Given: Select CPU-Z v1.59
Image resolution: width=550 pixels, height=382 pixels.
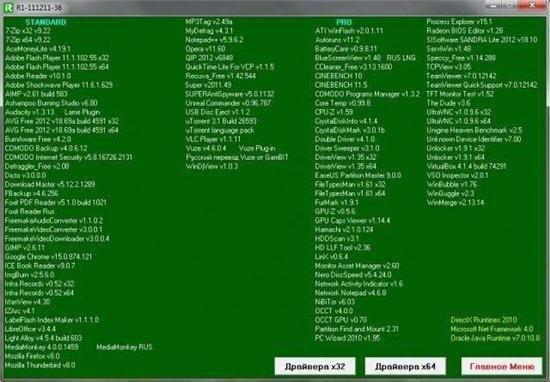Looking at the screenshot, I should tap(334, 112).
